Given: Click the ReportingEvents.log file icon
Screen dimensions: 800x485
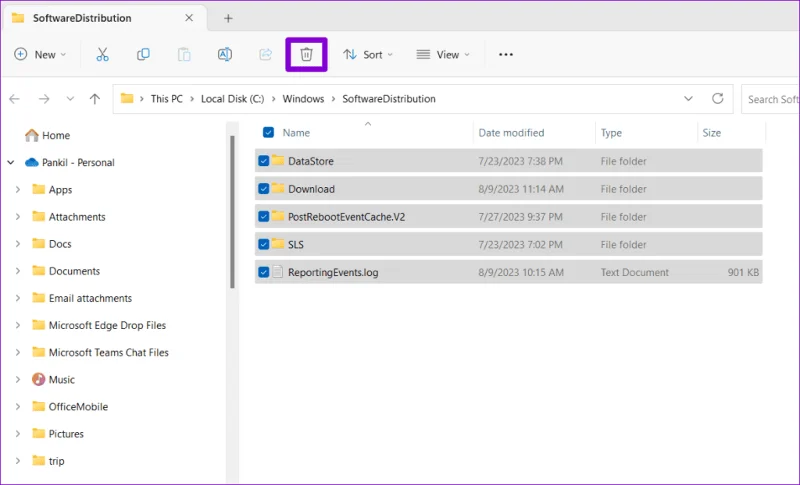Looking at the screenshot, I should [x=278, y=272].
